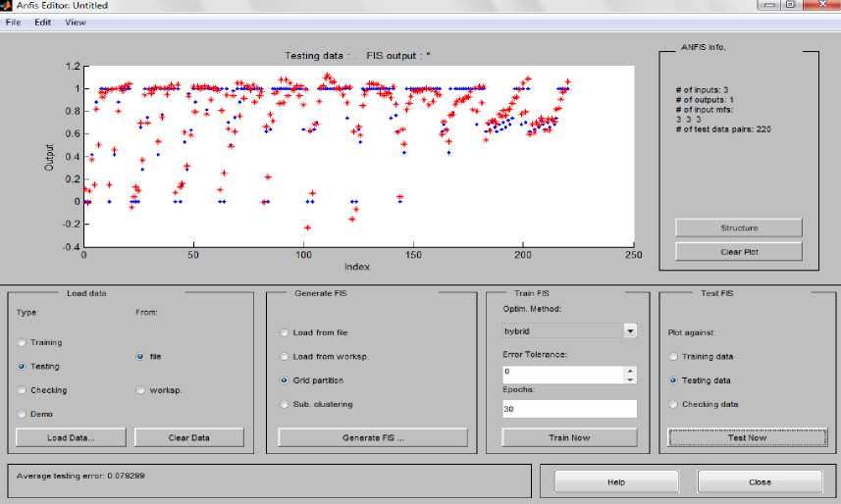Increase Error Tolerance with up arrow
This screenshot has height=504, width=841.
630,370
